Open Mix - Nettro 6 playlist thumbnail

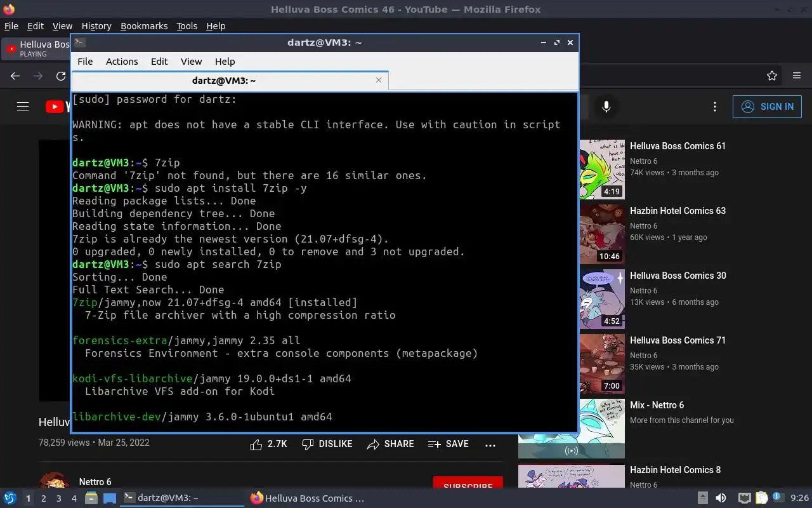(572, 429)
